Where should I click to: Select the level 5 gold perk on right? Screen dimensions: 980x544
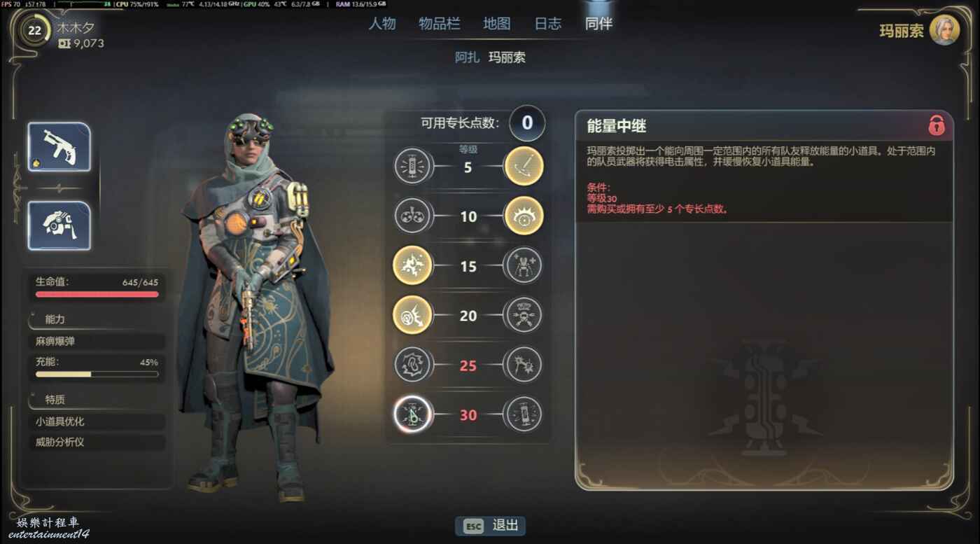[x=524, y=167]
